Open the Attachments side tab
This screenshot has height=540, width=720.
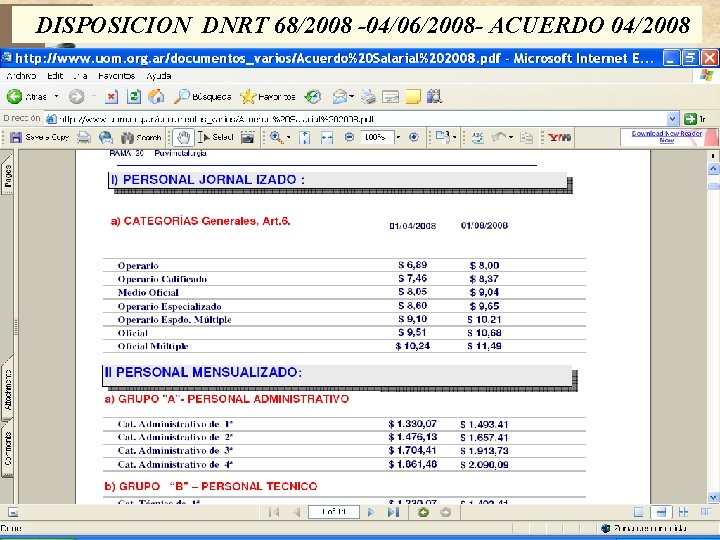tap(7, 389)
